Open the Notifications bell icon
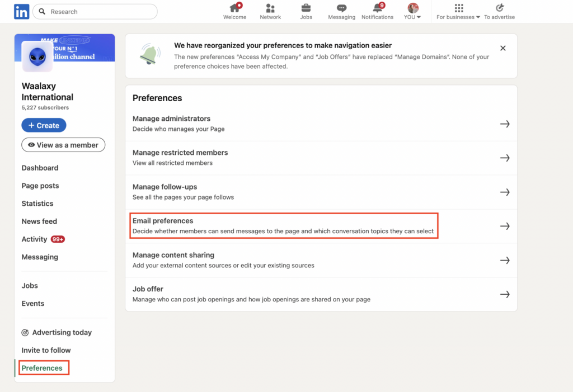573x392 pixels. [377, 8]
